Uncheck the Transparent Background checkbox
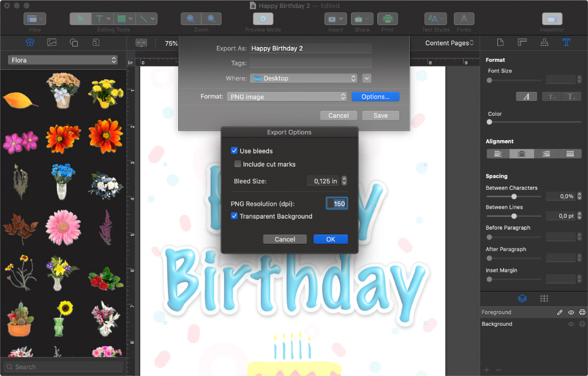Image resolution: width=588 pixels, height=376 pixels. coord(235,216)
